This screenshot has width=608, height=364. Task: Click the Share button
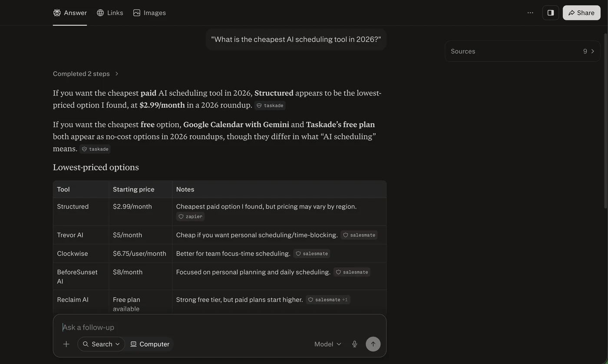click(582, 13)
